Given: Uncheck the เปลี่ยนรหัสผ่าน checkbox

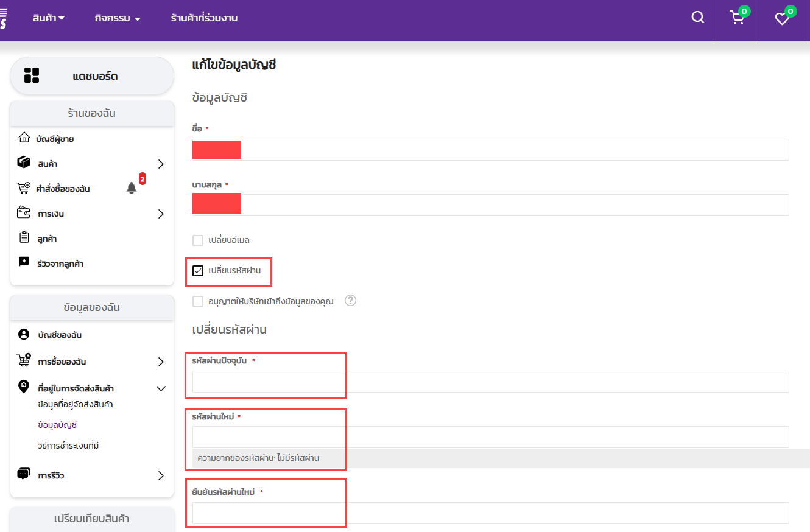Looking at the screenshot, I should pos(198,271).
